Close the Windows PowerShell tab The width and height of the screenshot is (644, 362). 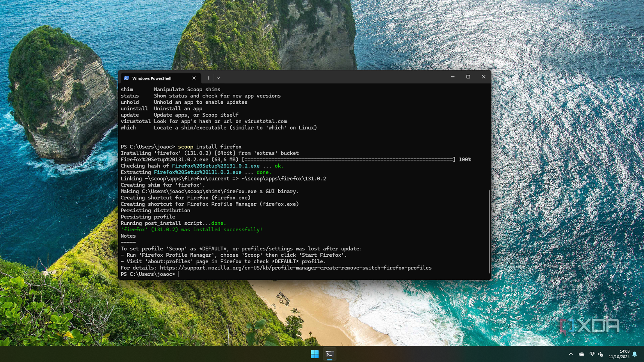194,78
